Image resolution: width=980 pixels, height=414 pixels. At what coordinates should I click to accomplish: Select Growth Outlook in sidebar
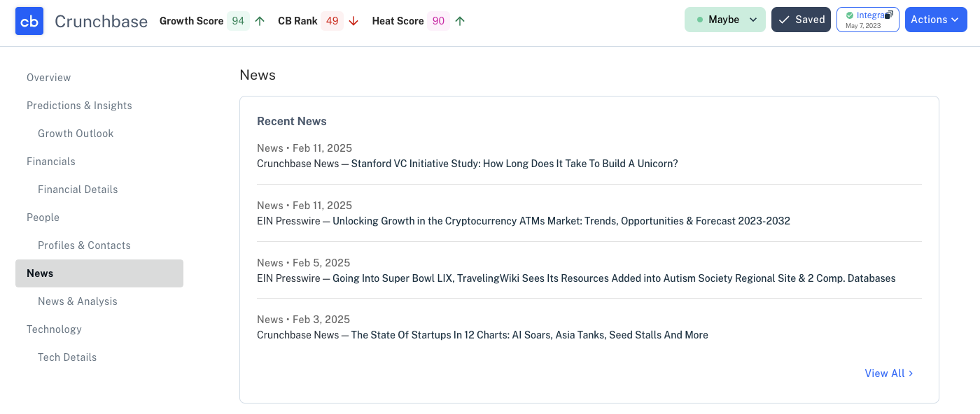point(76,134)
